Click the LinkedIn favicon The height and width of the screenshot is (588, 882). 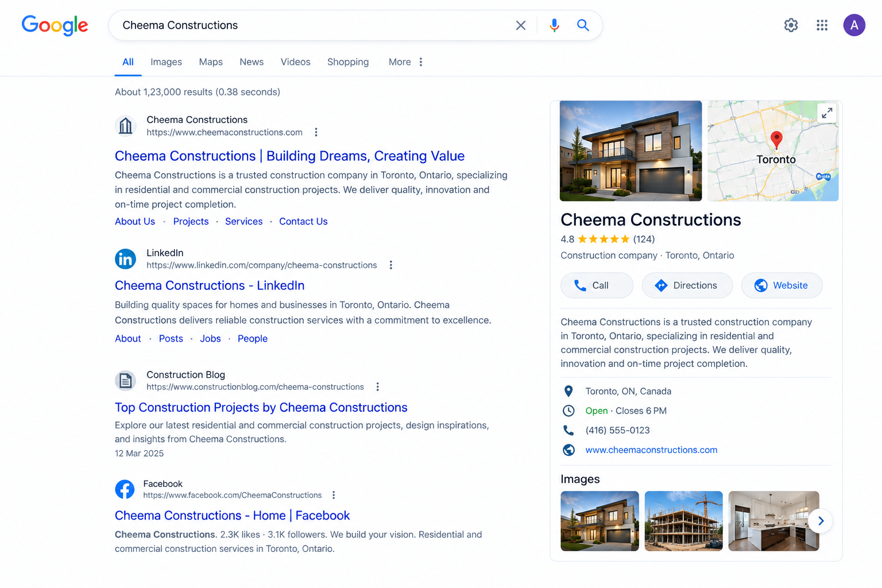(x=126, y=259)
